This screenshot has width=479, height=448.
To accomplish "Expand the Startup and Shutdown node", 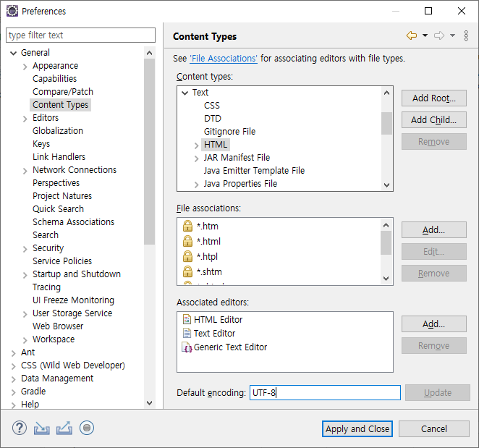I will click(25, 275).
